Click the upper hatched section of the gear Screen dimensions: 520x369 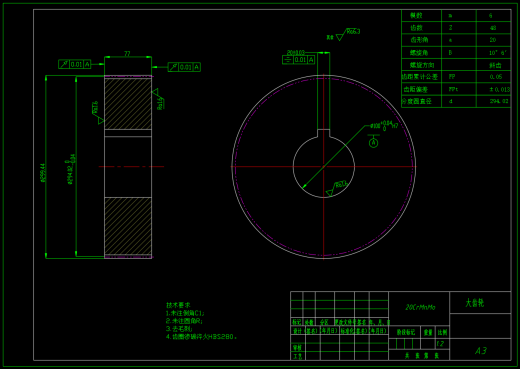point(128,104)
